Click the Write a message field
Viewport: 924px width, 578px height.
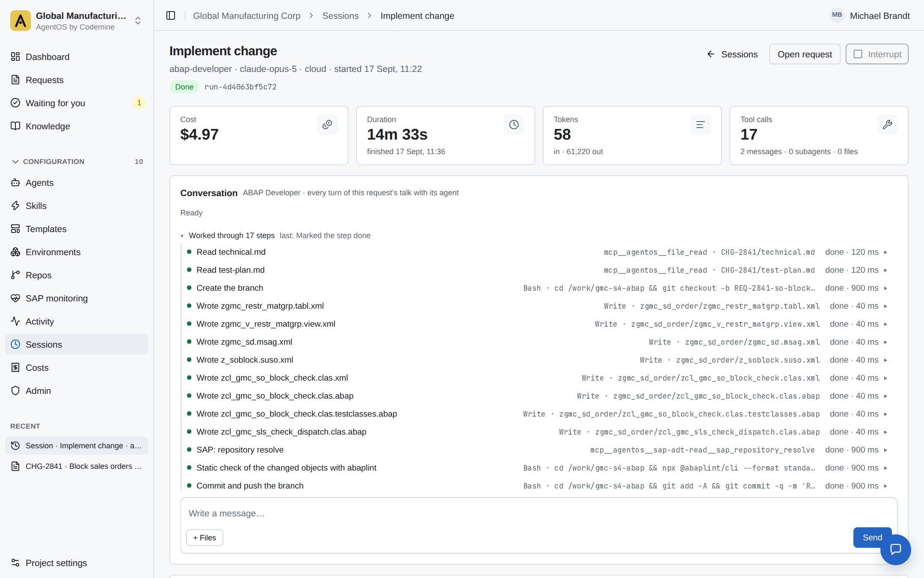pyautogui.click(x=539, y=513)
